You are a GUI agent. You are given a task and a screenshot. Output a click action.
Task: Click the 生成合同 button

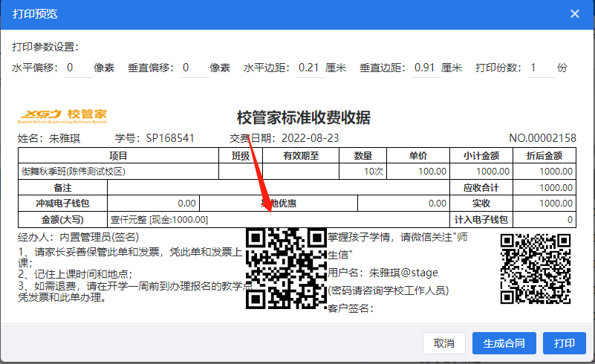(x=504, y=343)
